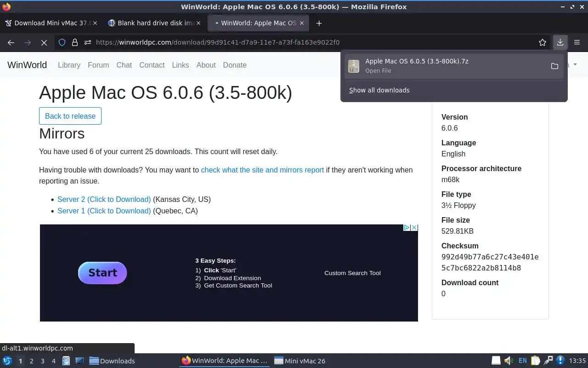Go to the WinWorld home logo
The width and height of the screenshot is (588, 368).
click(x=27, y=65)
